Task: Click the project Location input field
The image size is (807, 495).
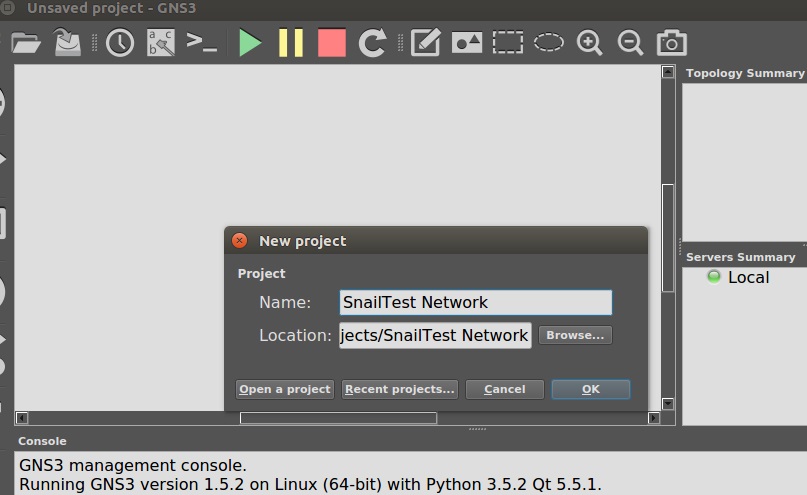Action: [435, 335]
